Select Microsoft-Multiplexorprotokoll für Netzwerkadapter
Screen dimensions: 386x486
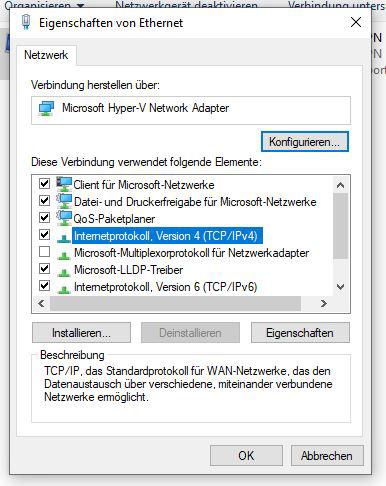click(191, 253)
